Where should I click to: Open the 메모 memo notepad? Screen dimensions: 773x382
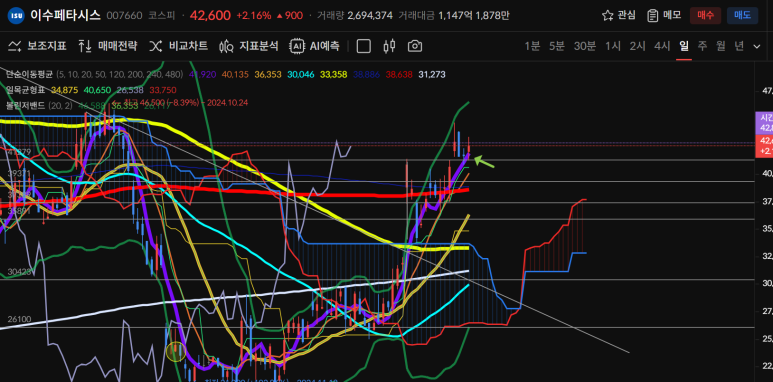[x=664, y=15]
